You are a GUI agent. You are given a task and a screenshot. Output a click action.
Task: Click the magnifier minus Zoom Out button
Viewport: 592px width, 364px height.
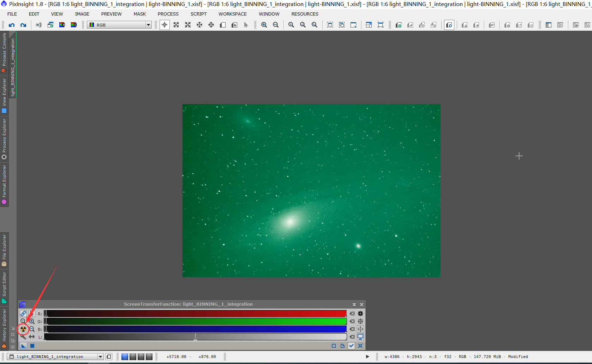pos(276,25)
